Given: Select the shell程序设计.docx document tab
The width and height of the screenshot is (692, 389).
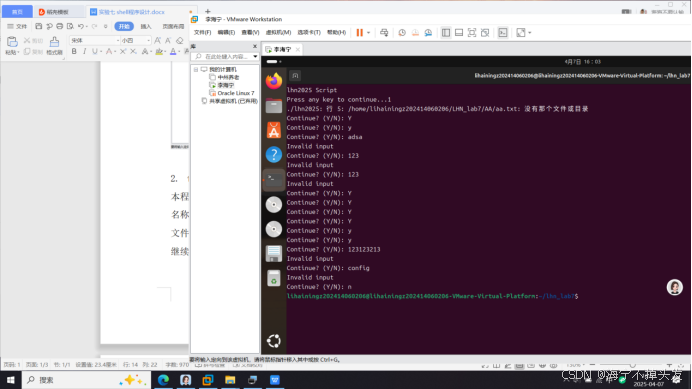Looking at the screenshot, I should (x=132, y=12).
